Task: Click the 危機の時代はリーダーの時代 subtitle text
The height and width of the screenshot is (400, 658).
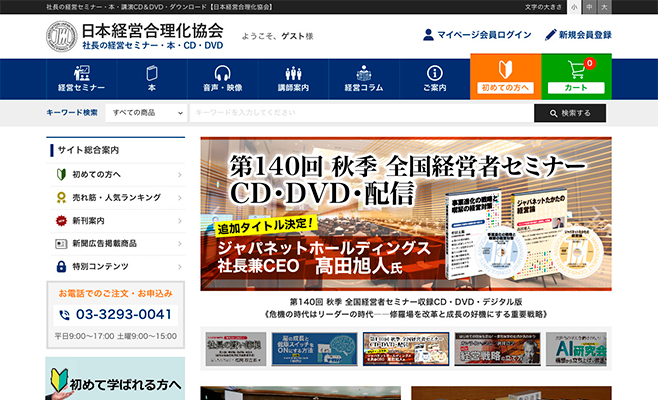Action: coord(406,314)
